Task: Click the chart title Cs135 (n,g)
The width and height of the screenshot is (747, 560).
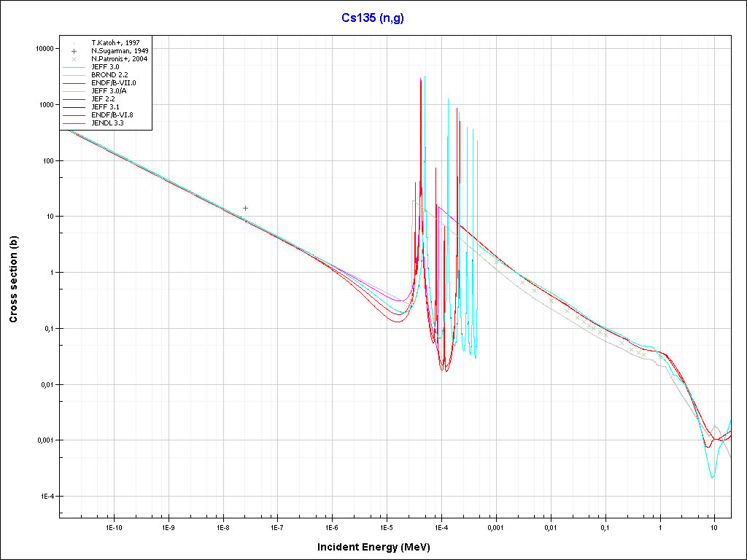Action: pos(373,17)
